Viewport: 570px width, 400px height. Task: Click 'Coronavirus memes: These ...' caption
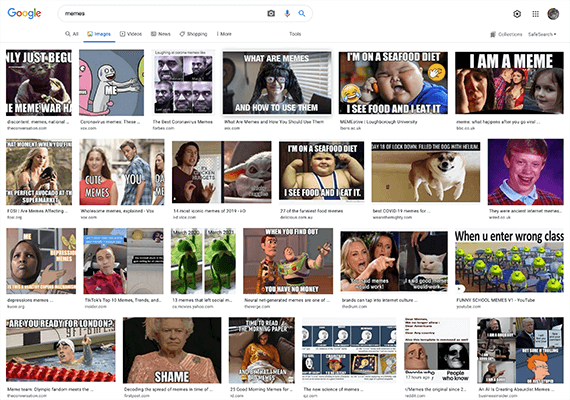click(x=110, y=122)
